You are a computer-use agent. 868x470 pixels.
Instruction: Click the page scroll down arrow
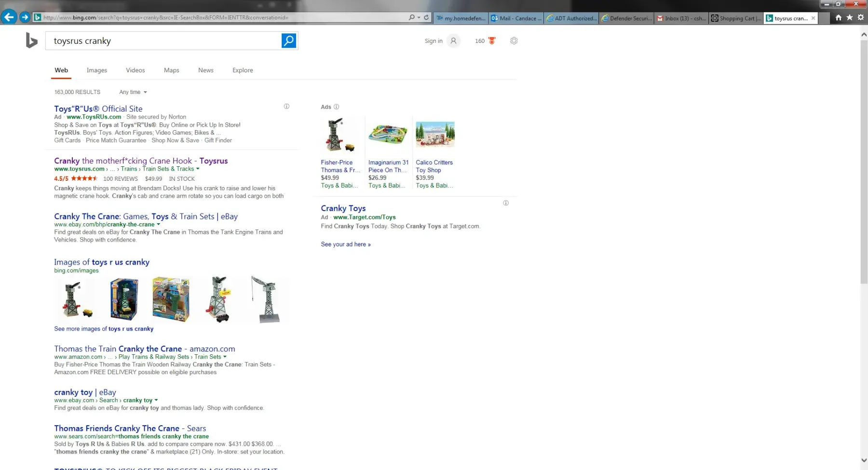864,460
